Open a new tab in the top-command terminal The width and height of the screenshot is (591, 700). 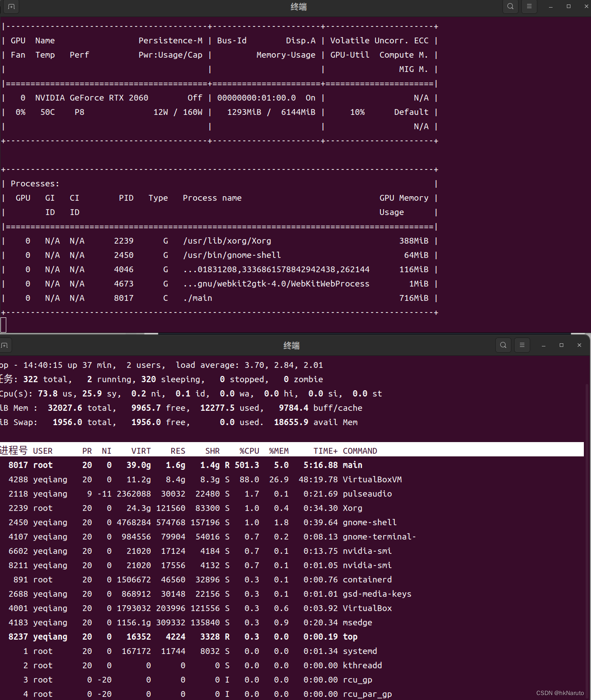(5, 345)
